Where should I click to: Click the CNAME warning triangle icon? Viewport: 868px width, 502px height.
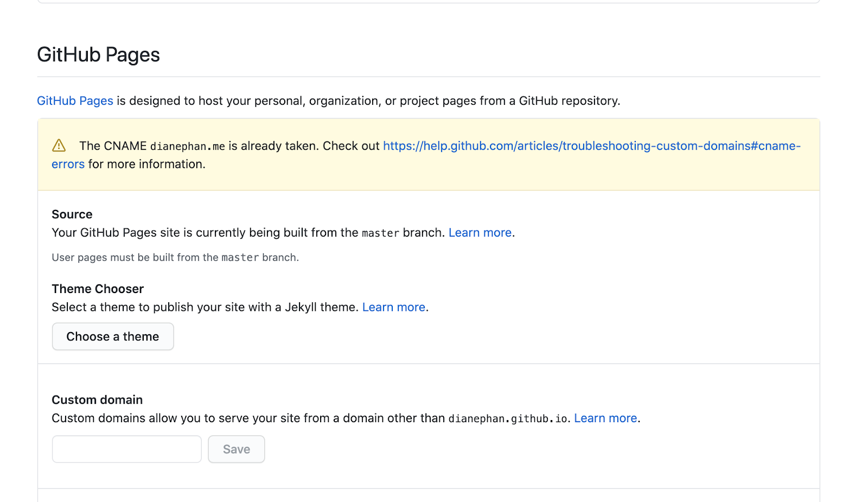[59, 145]
